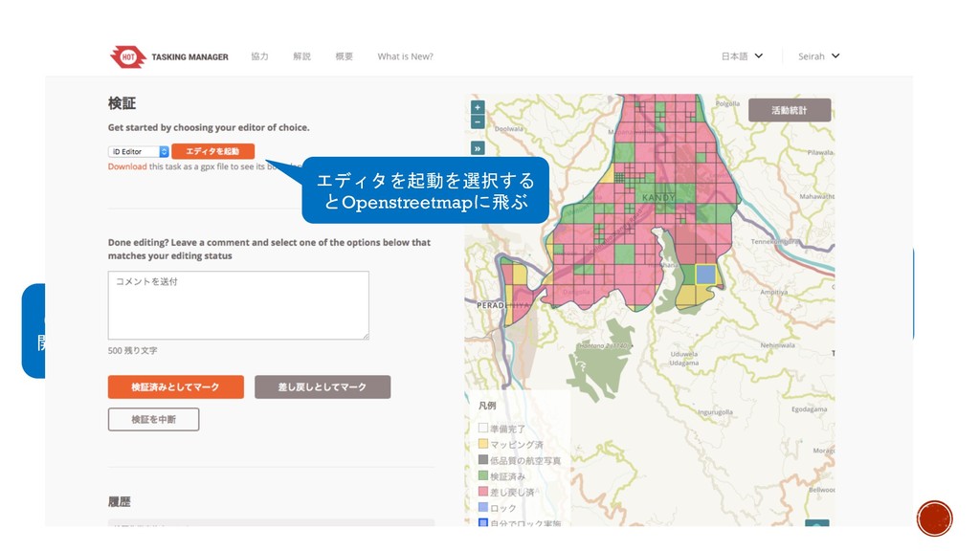
Task: Click the KANDY label on the map
Action: [x=658, y=197]
